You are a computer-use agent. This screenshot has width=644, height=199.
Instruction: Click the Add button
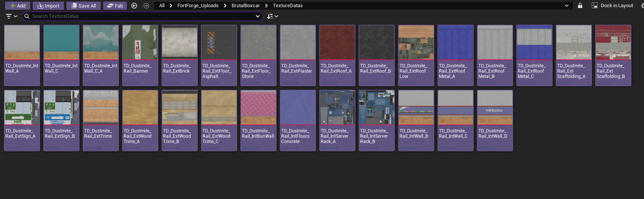tap(17, 6)
